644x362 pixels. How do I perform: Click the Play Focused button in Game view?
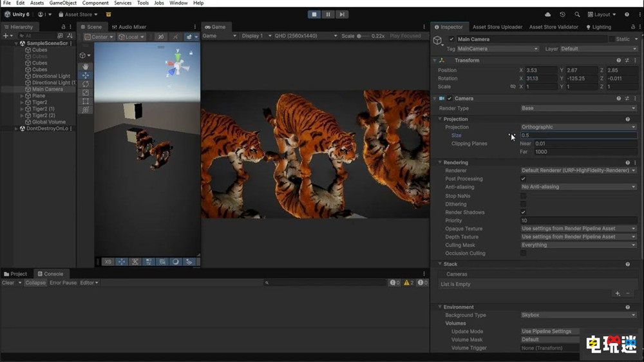[x=405, y=36]
